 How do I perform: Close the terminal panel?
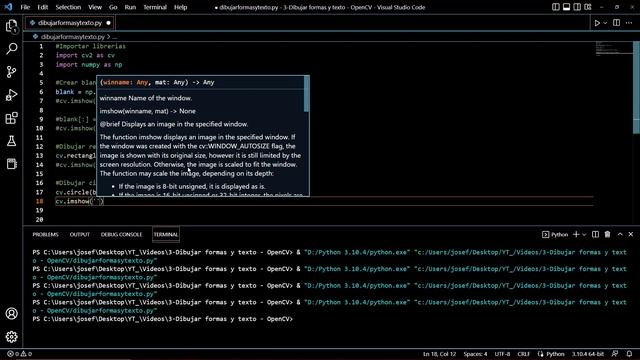click(631, 234)
